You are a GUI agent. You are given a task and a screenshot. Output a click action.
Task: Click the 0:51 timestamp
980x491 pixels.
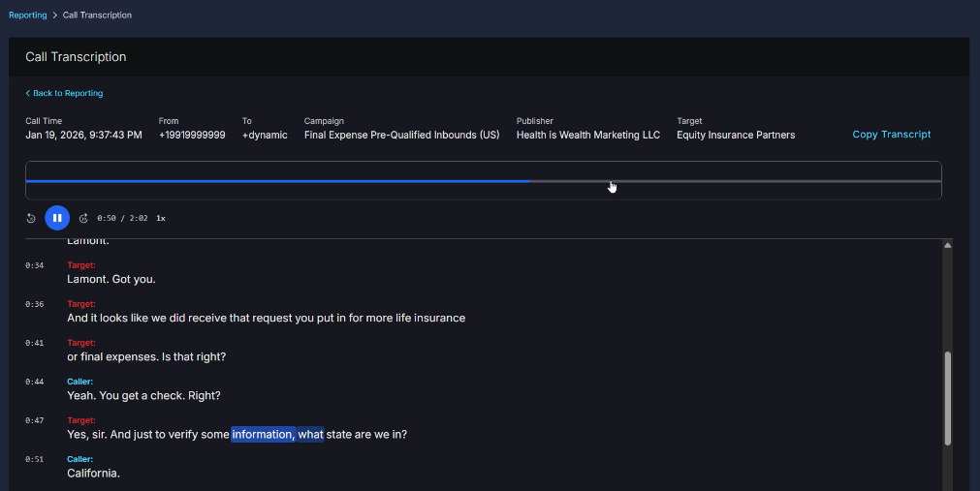click(x=34, y=459)
